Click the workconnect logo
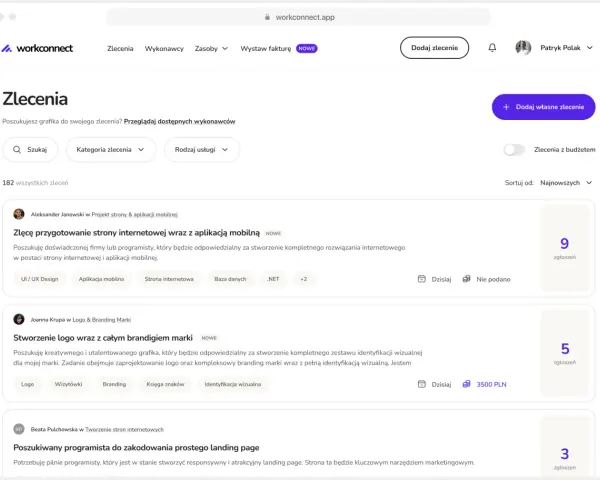This screenshot has width=600, height=480. (x=37, y=48)
